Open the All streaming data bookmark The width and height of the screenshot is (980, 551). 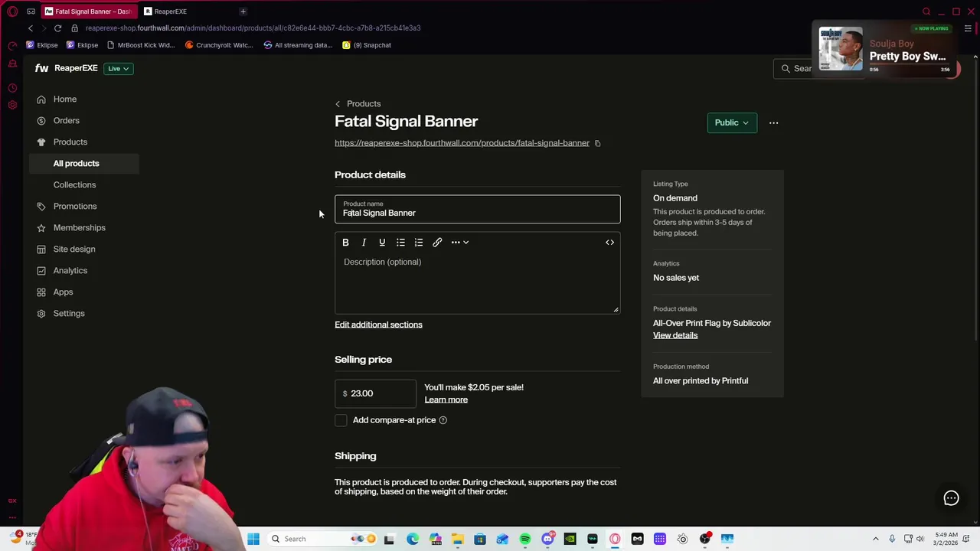[298, 45]
